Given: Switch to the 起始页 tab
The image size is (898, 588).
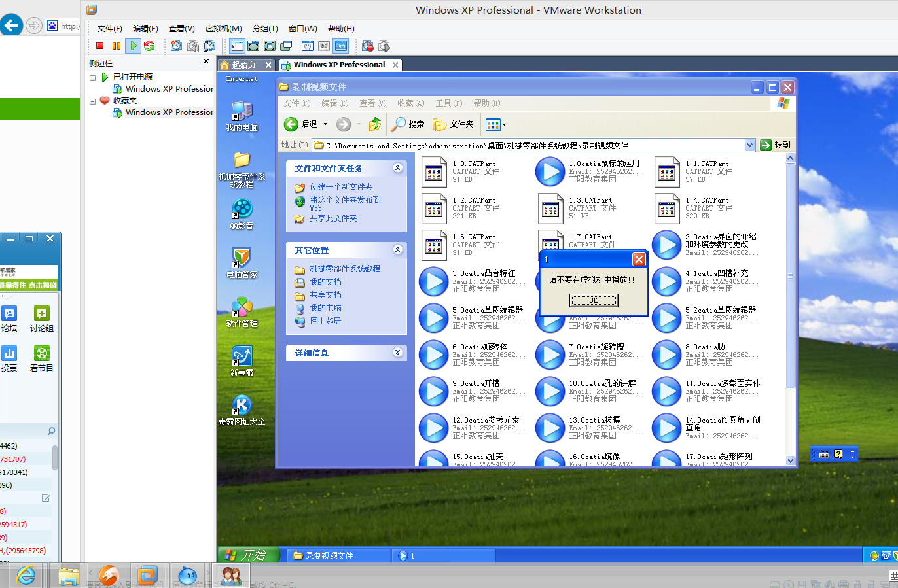Looking at the screenshot, I should click(243, 65).
